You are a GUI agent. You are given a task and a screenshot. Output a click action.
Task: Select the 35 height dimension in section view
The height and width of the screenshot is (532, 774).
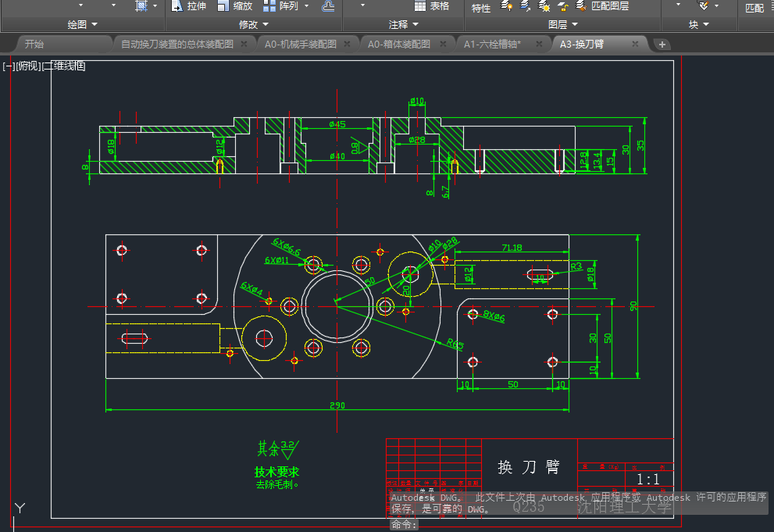point(640,145)
